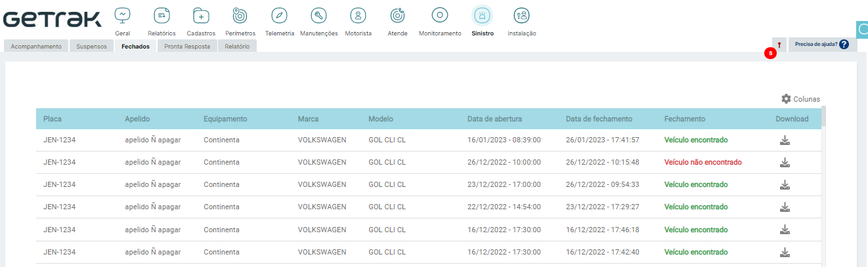Open the Monitoramento icon
Screen dimensions: 868x267
440,15
